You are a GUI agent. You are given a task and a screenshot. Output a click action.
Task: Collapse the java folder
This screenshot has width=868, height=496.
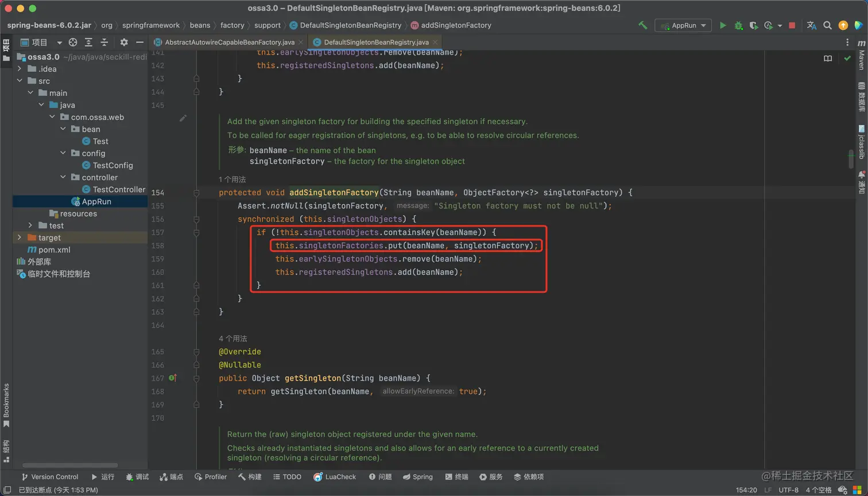42,105
